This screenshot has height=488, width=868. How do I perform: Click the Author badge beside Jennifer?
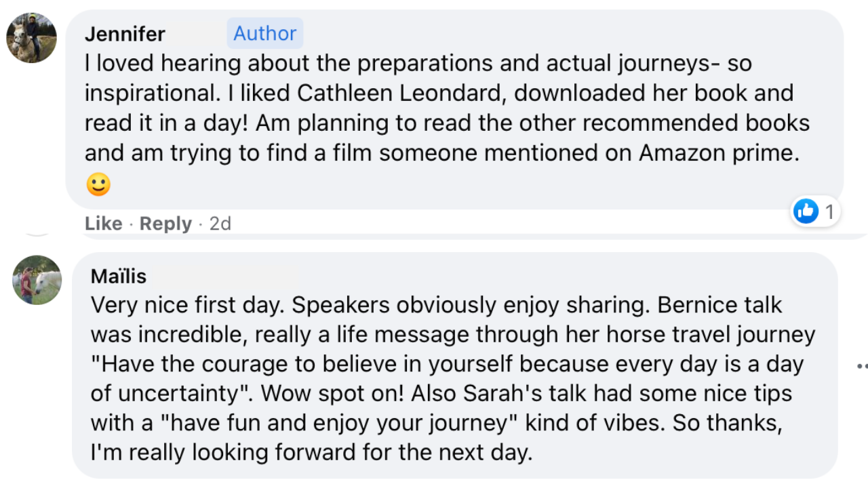click(264, 33)
